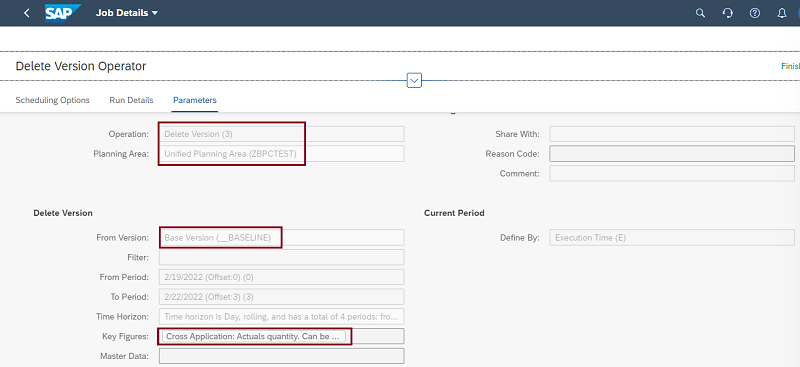Image resolution: width=800 pixels, height=367 pixels.
Task: Click the From Version field
Action: tap(282, 237)
